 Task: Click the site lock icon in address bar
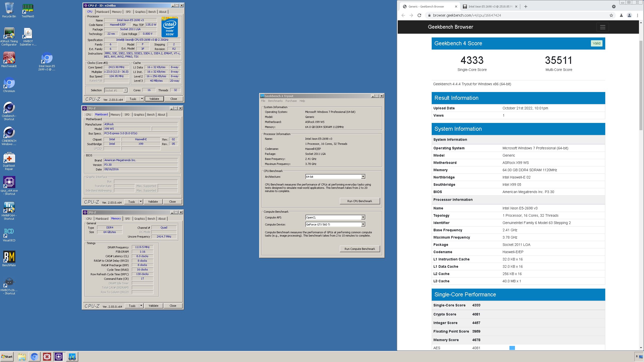click(429, 15)
